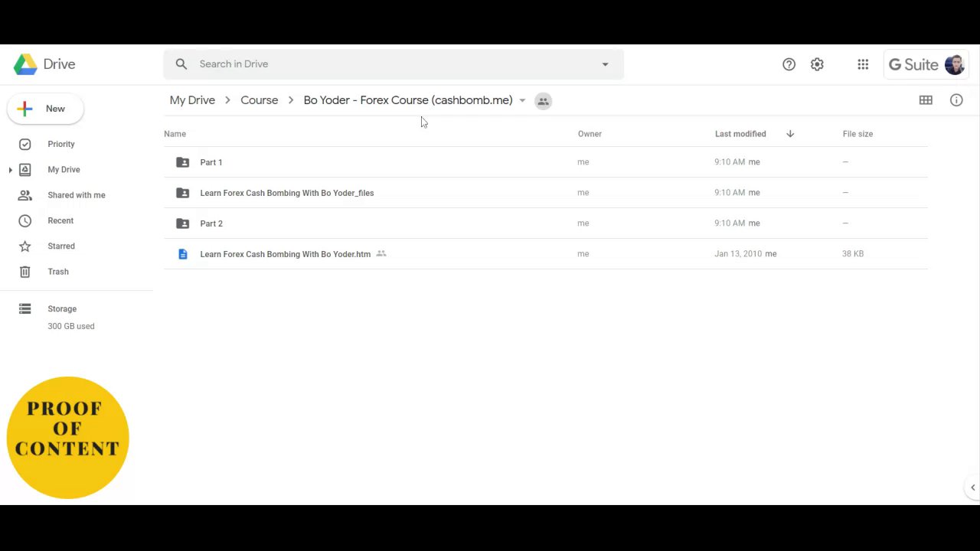The width and height of the screenshot is (980, 551).
Task: Click Bo Yoder - Forex Course breadcrumb
Action: coord(408,100)
